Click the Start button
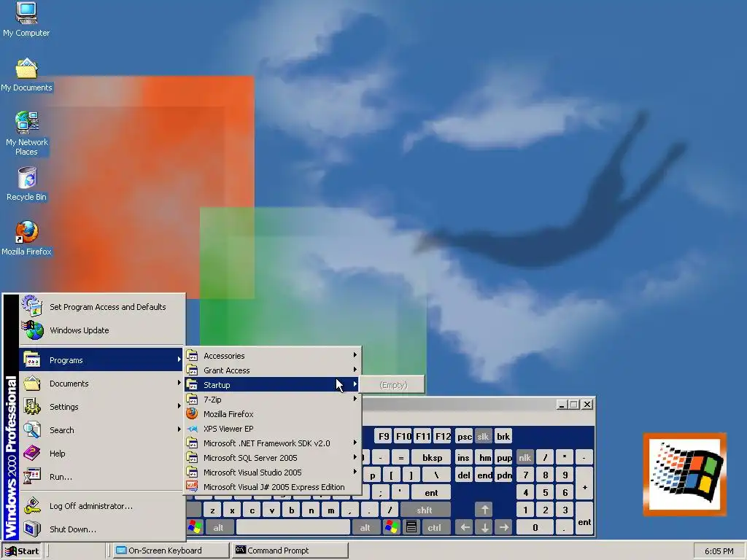The image size is (747, 560). point(22,551)
